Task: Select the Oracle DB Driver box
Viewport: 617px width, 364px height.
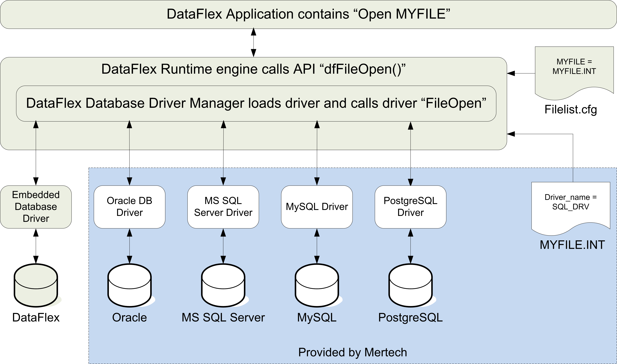Action: [x=130, y=207]
